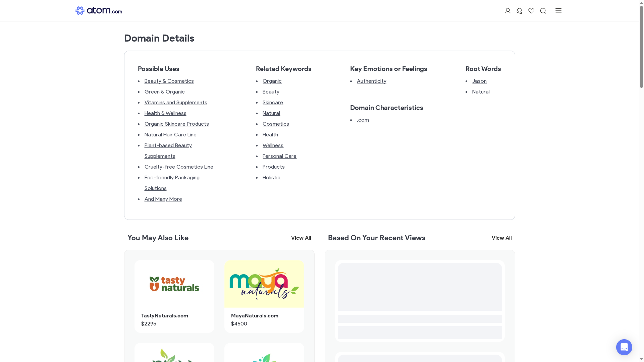This screenshot has height=362, width=644.
Task: Open the And Many More link
Action: [x=163, y=199]
